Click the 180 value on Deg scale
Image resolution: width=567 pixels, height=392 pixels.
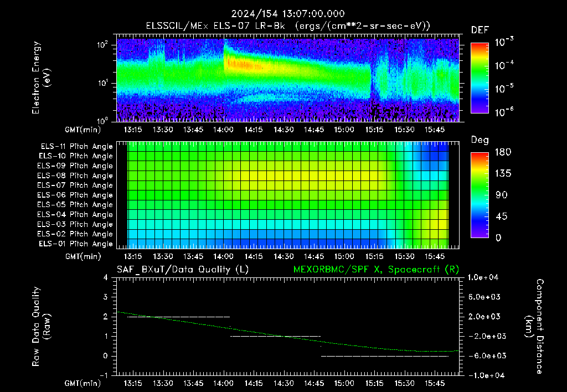503,152
